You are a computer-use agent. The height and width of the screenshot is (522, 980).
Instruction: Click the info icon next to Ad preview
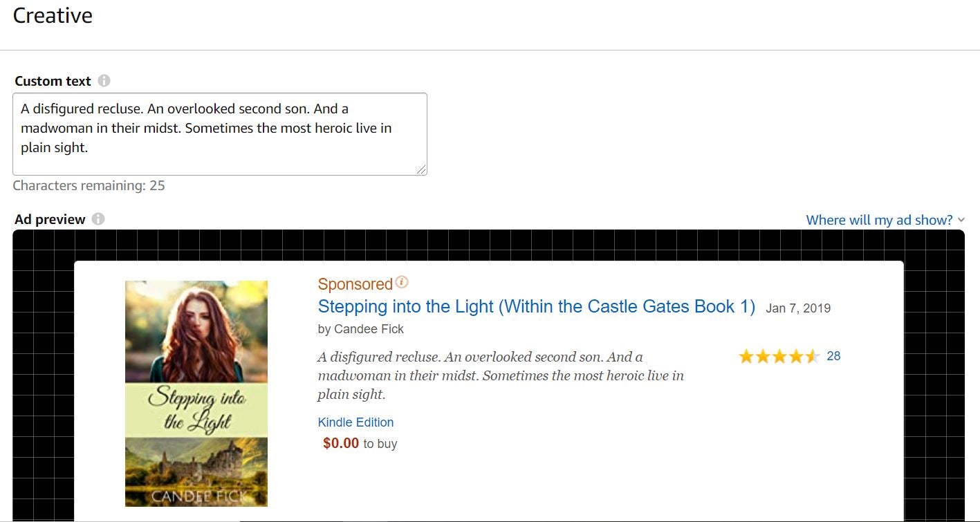98,219
